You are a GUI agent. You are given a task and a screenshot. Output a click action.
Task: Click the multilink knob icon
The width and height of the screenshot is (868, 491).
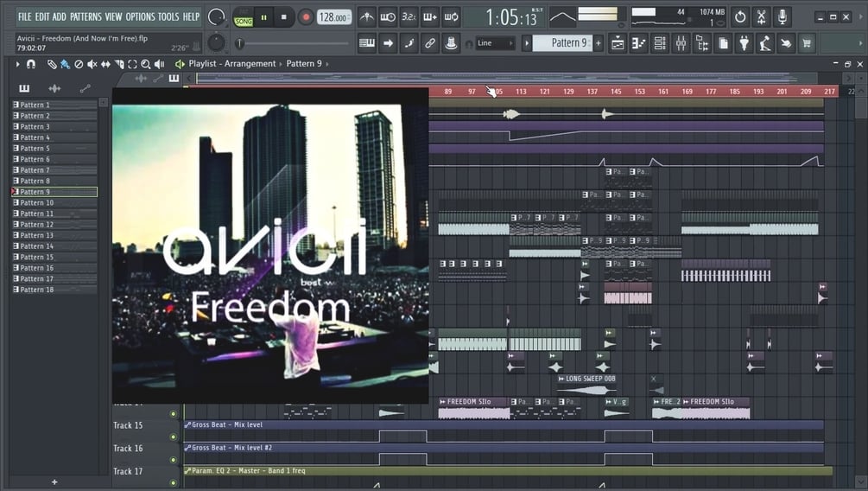pos(451,42)
